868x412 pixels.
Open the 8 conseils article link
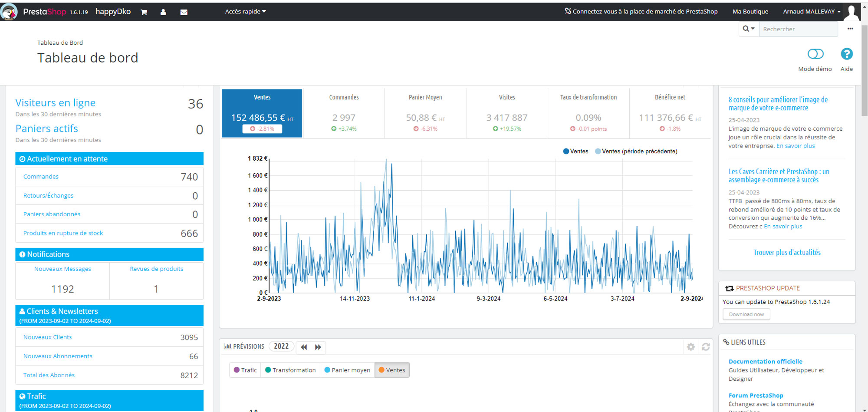[778, 104]
